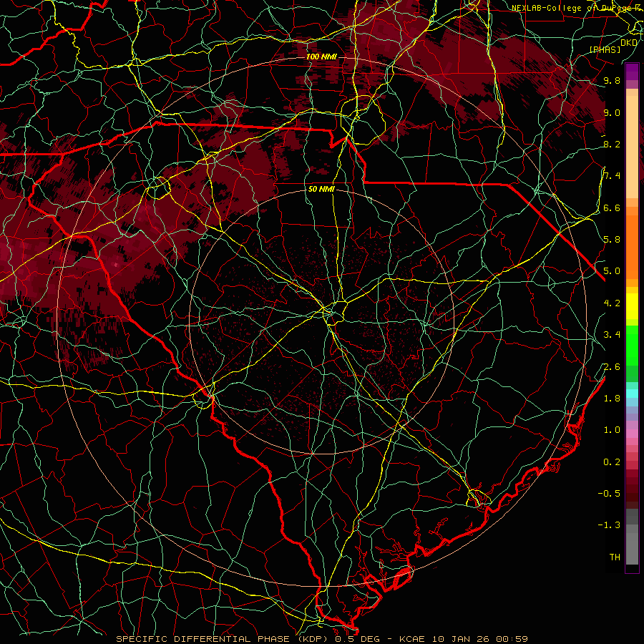Click the 4.2 value on color scale
Viewport: 644px width, 644px height.
(x=612, y=303)
